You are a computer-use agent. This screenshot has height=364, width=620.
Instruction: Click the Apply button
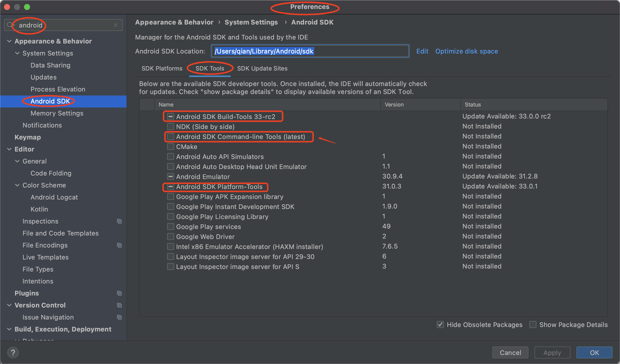[552, 352]
